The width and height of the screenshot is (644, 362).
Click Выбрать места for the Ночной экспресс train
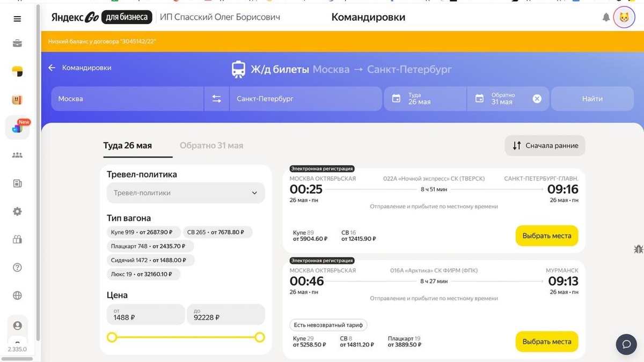(546, 235)
